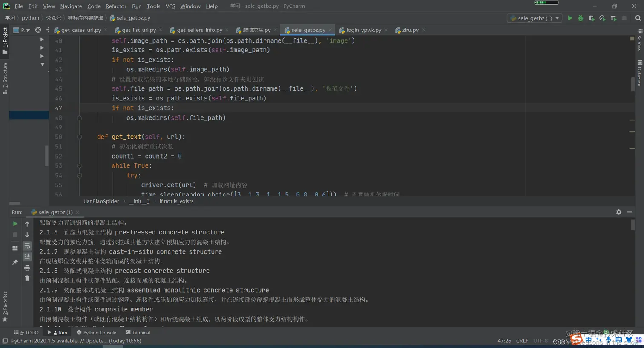Image resolution: width=644 pixels, height=348 pixels.
Task: Fold the while True block at line 53
Action: pos(79,166)
